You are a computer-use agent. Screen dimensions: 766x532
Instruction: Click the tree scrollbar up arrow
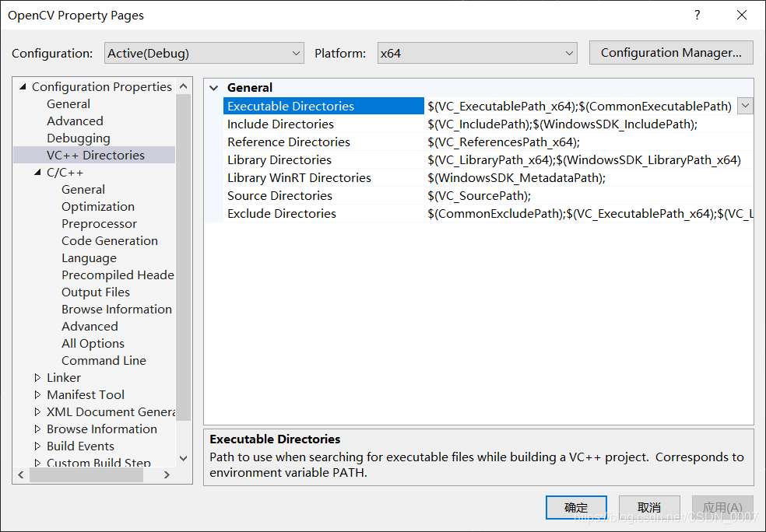pos(184,86)
